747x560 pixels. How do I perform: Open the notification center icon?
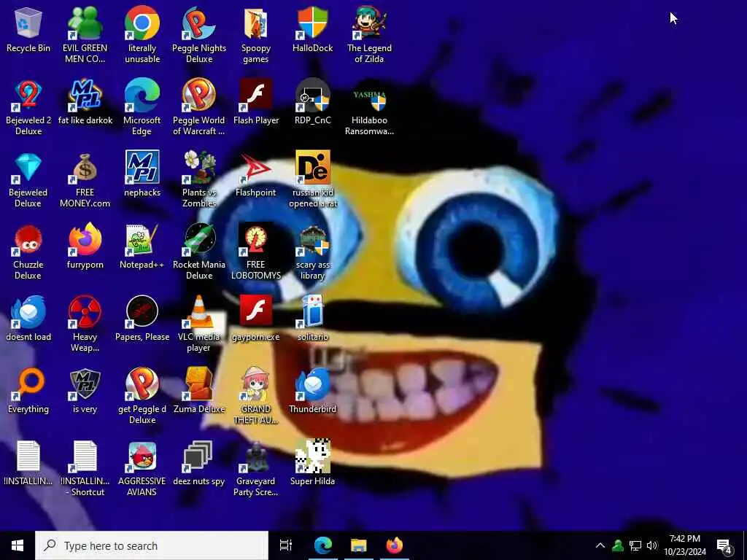724,545
